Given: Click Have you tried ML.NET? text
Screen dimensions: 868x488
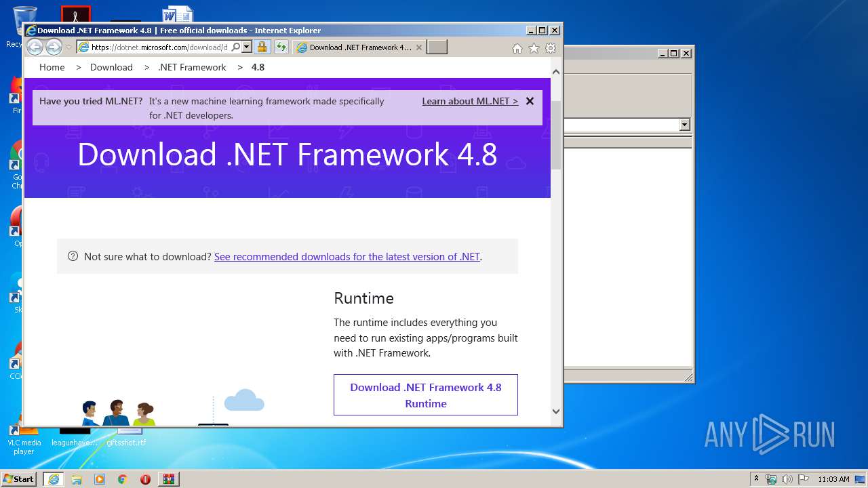Looking at the screenshot, I should point(91,101).
